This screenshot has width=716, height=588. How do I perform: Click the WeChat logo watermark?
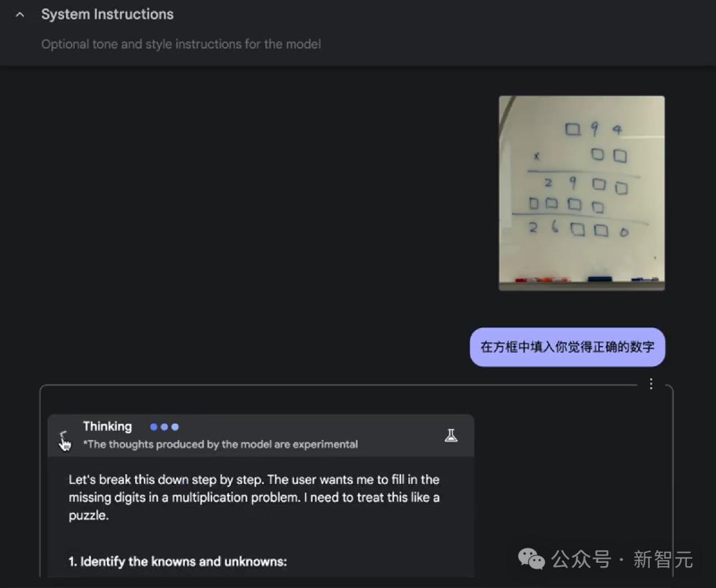531,559
